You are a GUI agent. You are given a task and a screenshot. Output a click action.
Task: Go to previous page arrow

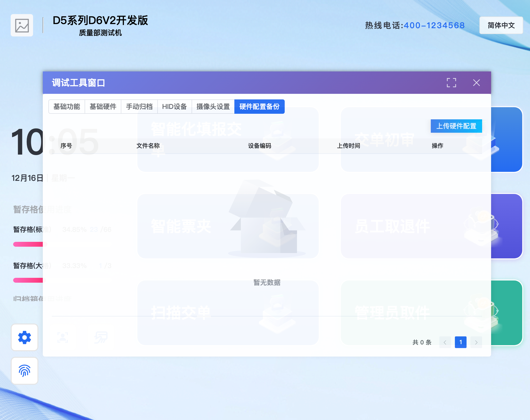(x=445, y=342)
